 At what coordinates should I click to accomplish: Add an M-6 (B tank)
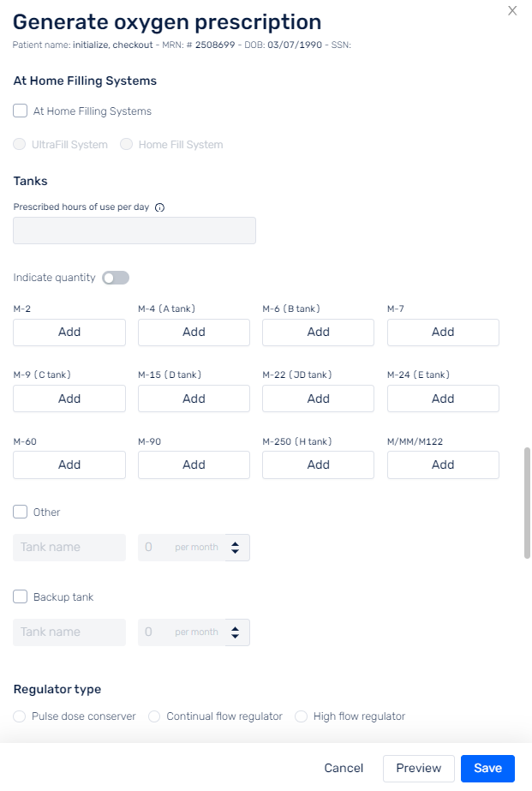coord(318,332)
